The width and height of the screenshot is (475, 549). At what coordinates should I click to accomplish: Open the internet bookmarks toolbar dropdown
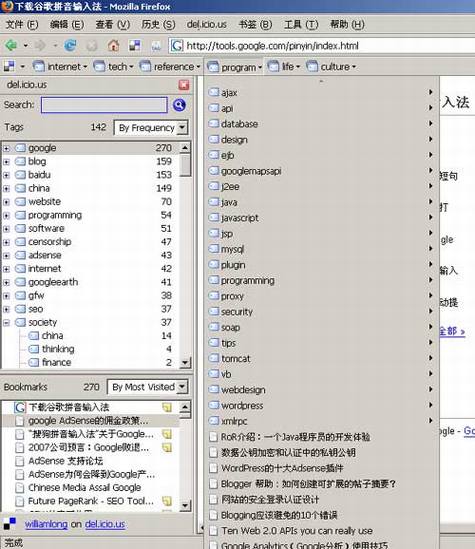tap(60, 66)
